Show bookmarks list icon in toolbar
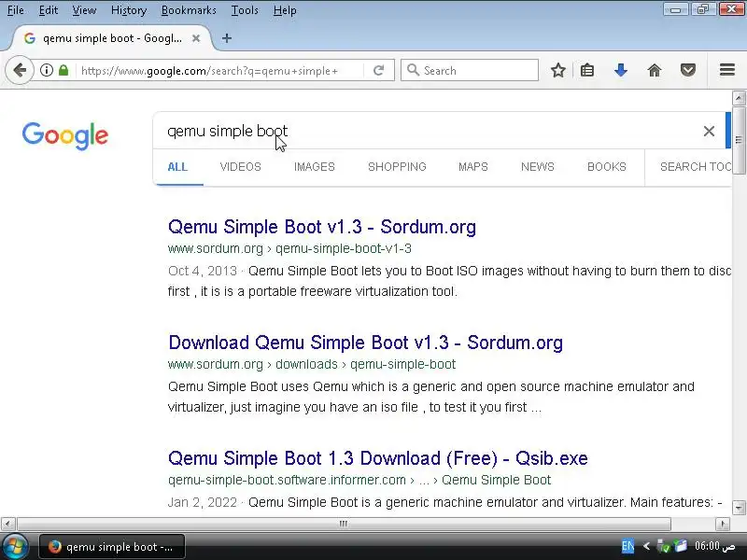 tap(587, 71)
